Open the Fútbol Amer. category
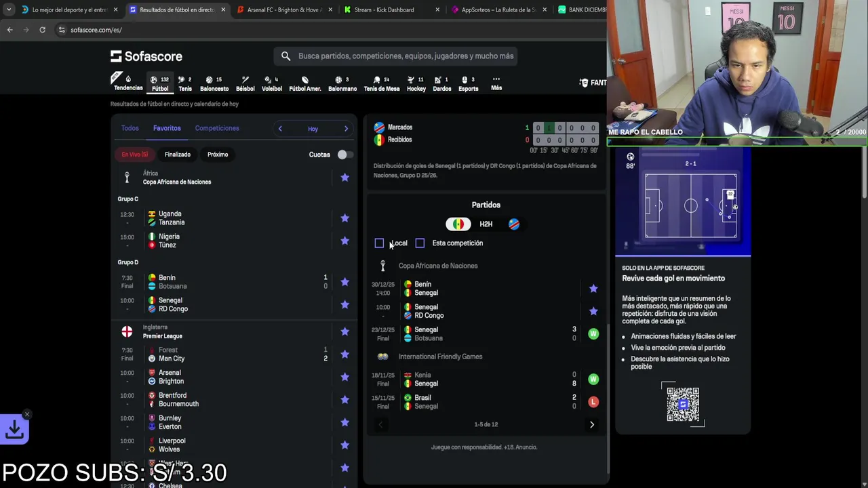This screenshot has width=868, height=488. click(305, 83)
